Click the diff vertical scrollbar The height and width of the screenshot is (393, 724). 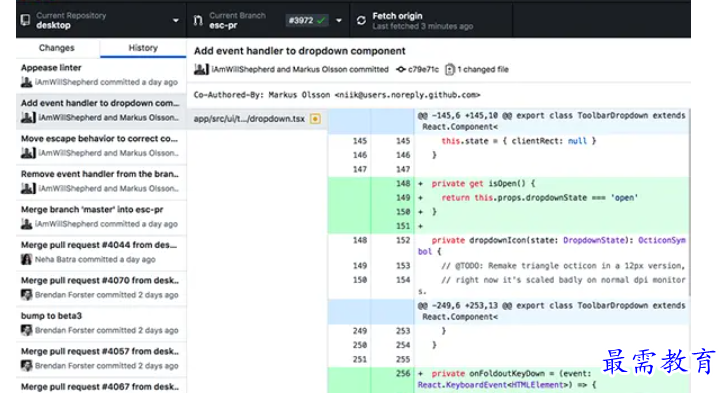(x=690, y=203)
